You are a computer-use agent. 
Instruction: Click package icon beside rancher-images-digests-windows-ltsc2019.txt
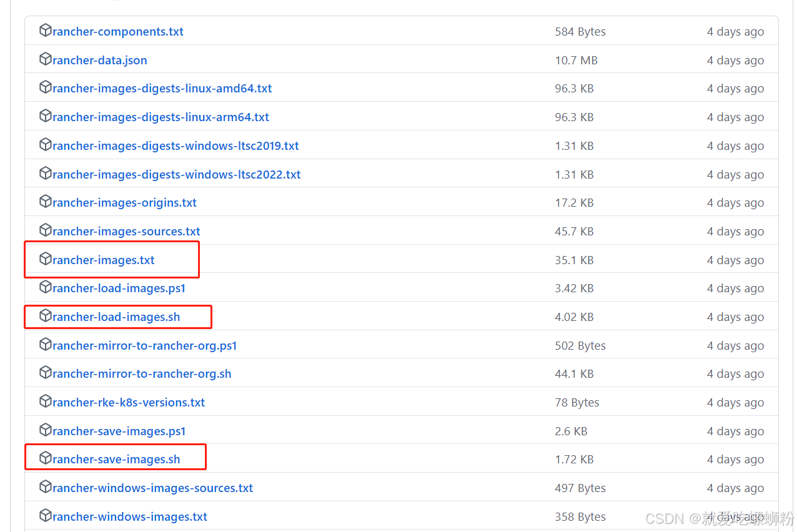coord(45,145)
